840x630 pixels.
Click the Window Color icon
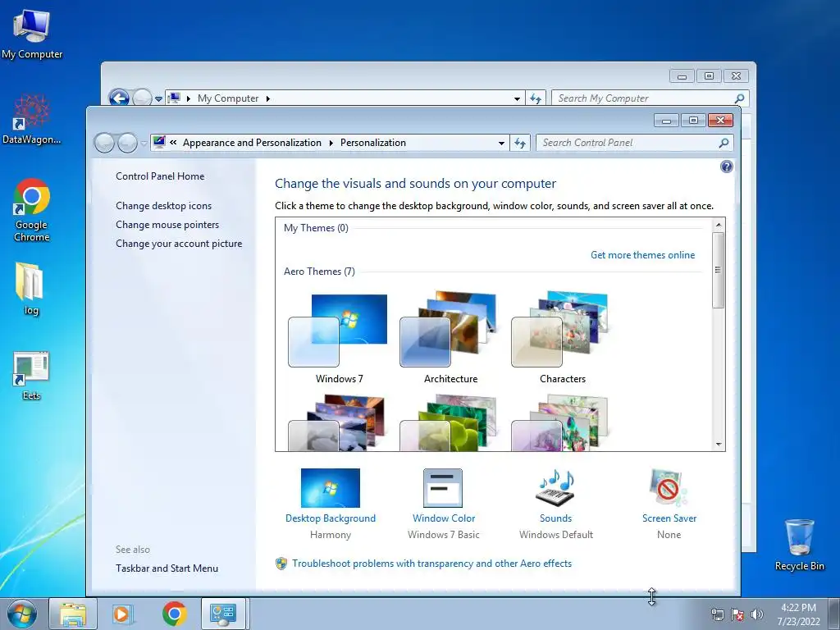tap(442, 488)
